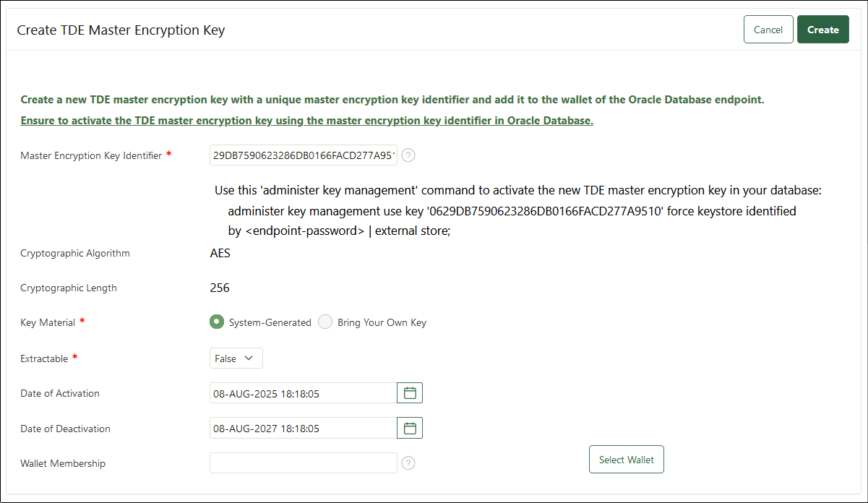
Task: Follow the Ensure to activate underlined link
Action: pos(306,120)
